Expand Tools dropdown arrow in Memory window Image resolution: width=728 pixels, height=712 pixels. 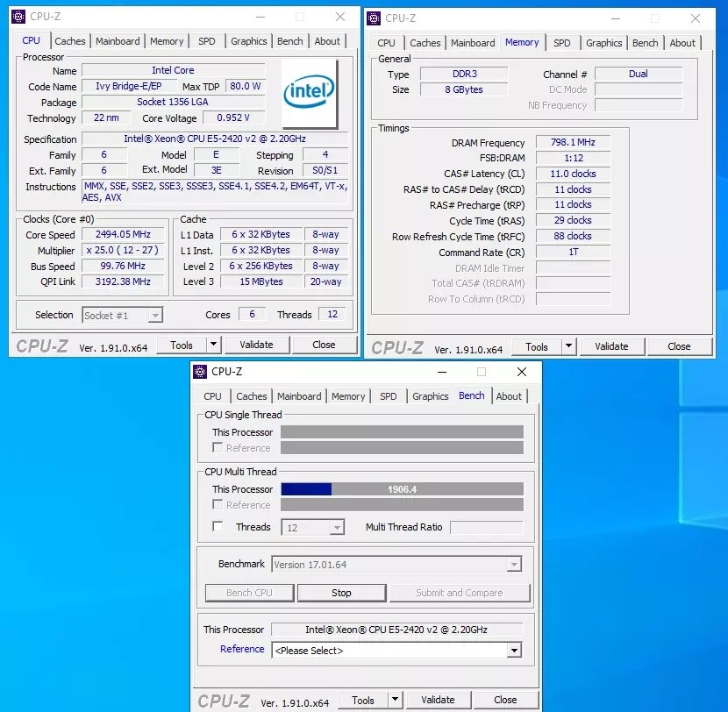tap(568, 346)
